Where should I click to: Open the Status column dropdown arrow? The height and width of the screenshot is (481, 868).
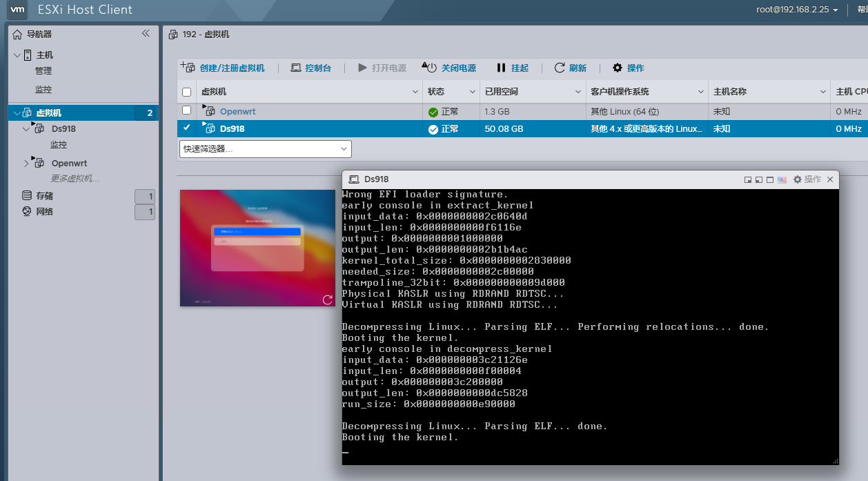[473, 92]
